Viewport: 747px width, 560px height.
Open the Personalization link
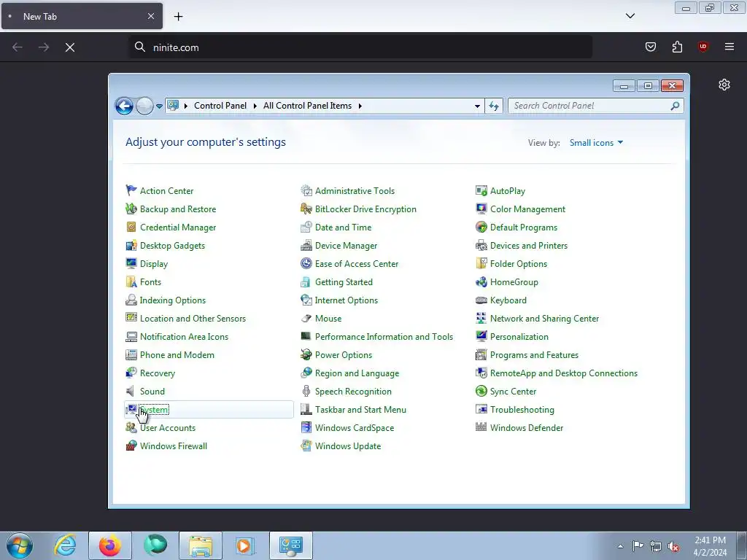coord(519,337)
